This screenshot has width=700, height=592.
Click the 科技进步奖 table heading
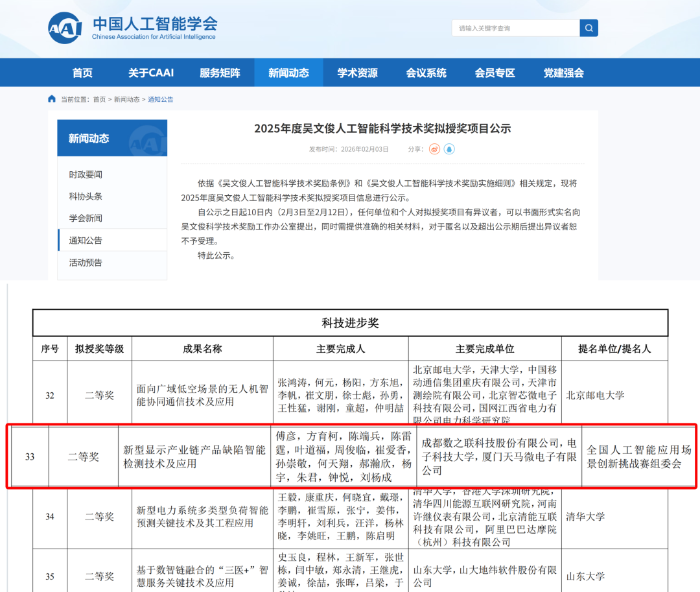[351, 323]
